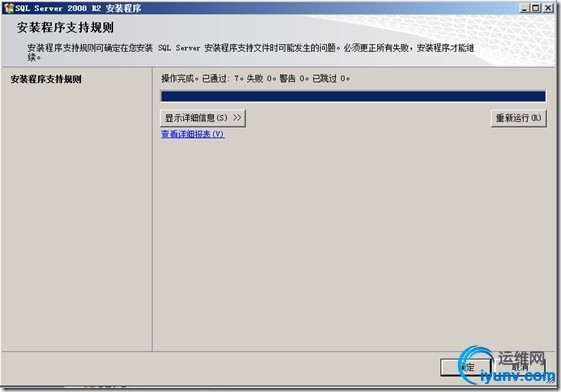Click the title bar text SQL Server 2008 R2 安装程序
The height and width of the screenshot is (392, 561).
pos(78,8)
